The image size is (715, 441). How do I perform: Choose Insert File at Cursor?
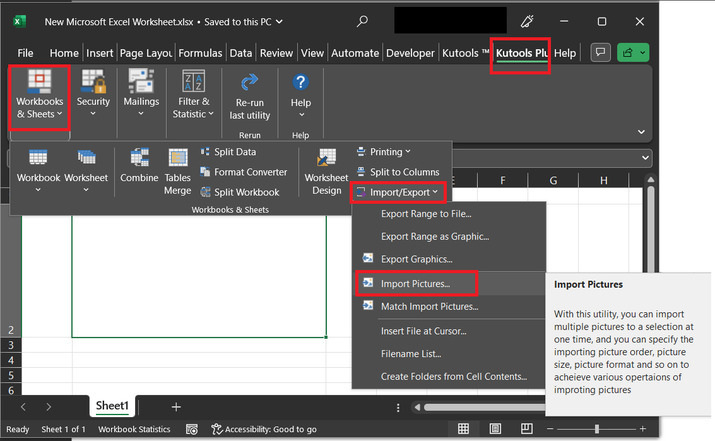449,331
